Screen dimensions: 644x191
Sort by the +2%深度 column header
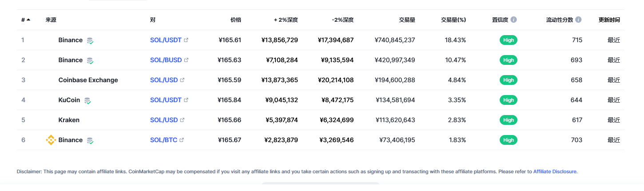coord(286,20)
